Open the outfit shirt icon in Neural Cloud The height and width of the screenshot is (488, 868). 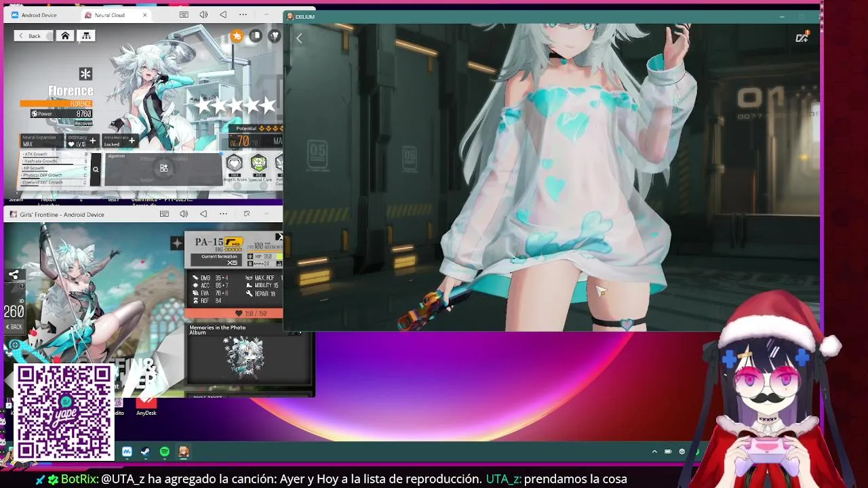click(x=274, y=36)
